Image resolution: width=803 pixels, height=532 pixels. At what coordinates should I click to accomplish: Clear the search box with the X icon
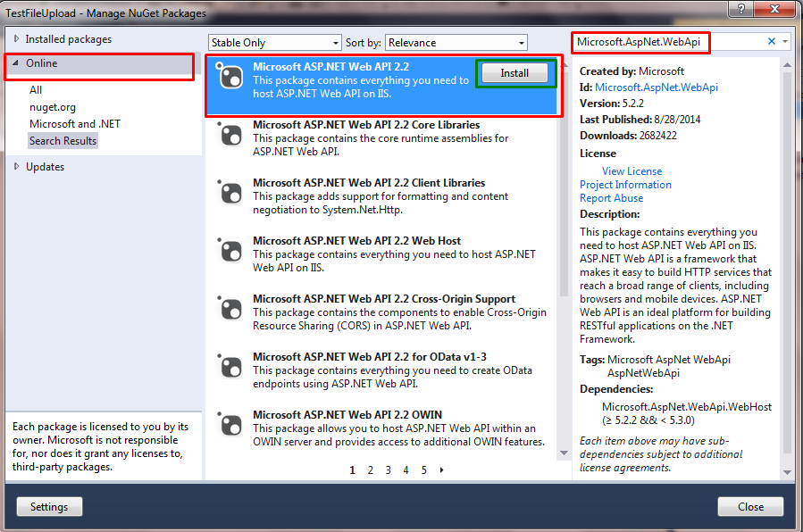point(771,41)
